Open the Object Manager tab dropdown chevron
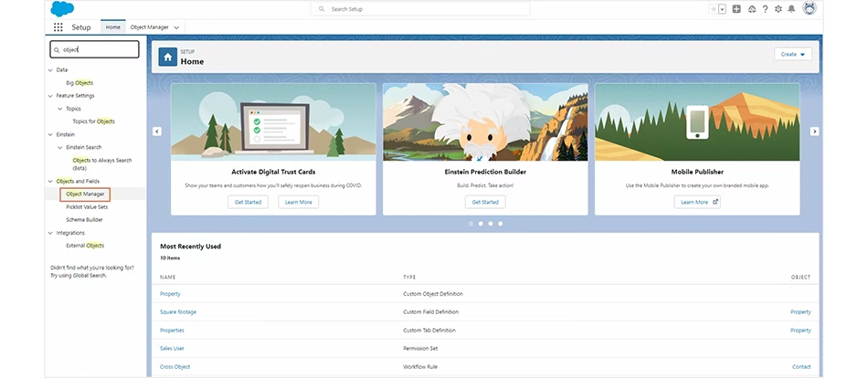The width and height of the screenshot is (868, 378). point(176,27)
